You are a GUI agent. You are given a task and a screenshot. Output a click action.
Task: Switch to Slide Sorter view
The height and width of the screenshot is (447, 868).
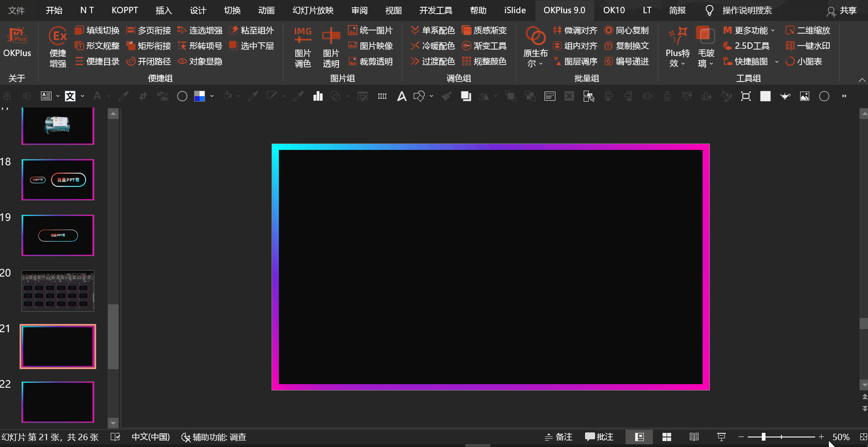pos(667,437)
